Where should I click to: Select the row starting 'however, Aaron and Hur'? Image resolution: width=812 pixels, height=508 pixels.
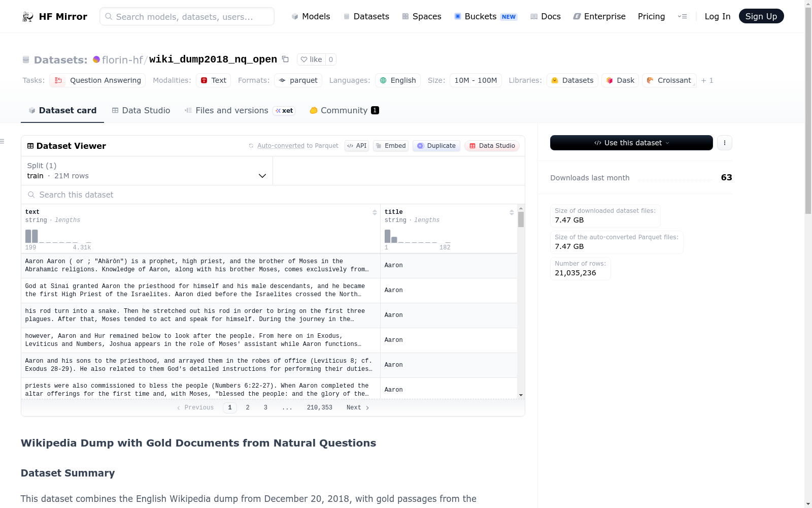[x=269, y=340]
